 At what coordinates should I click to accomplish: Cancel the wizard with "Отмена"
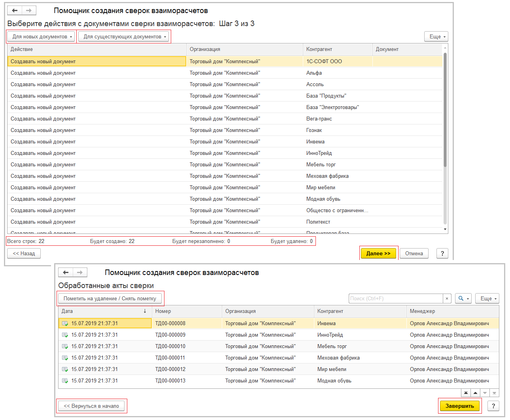(414, 254)
